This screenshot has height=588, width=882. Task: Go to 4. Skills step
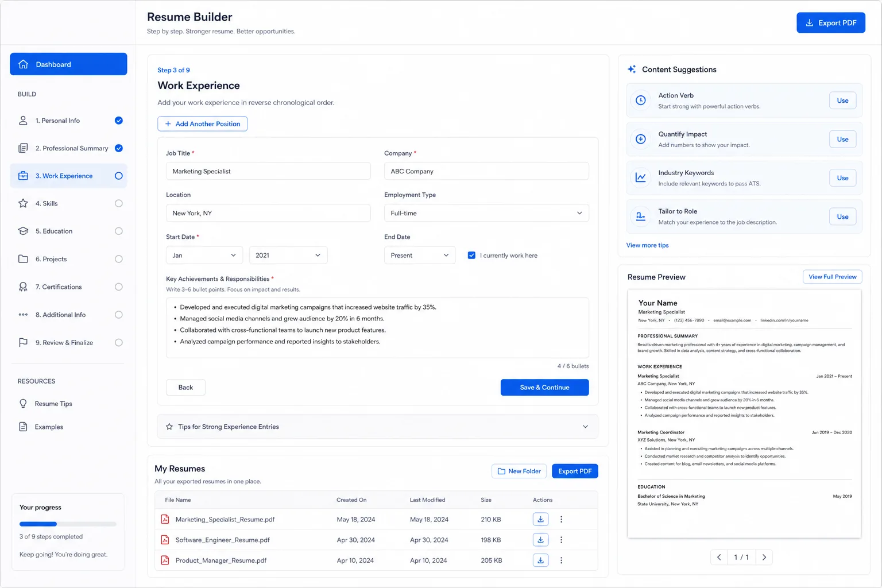68,203
